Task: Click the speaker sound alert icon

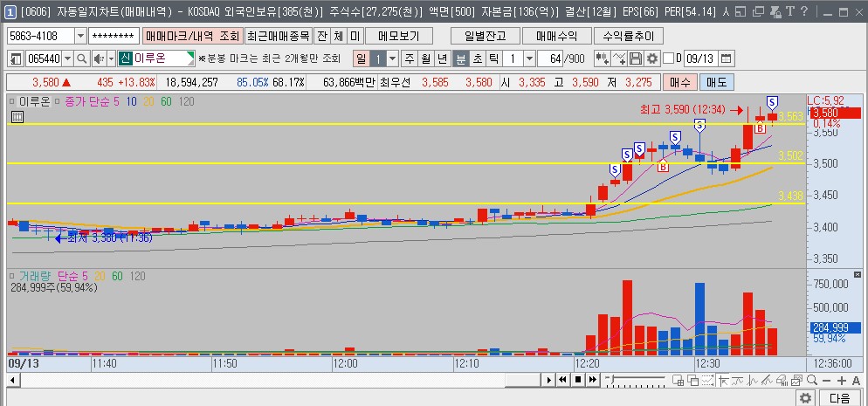Action: [99, 58]
